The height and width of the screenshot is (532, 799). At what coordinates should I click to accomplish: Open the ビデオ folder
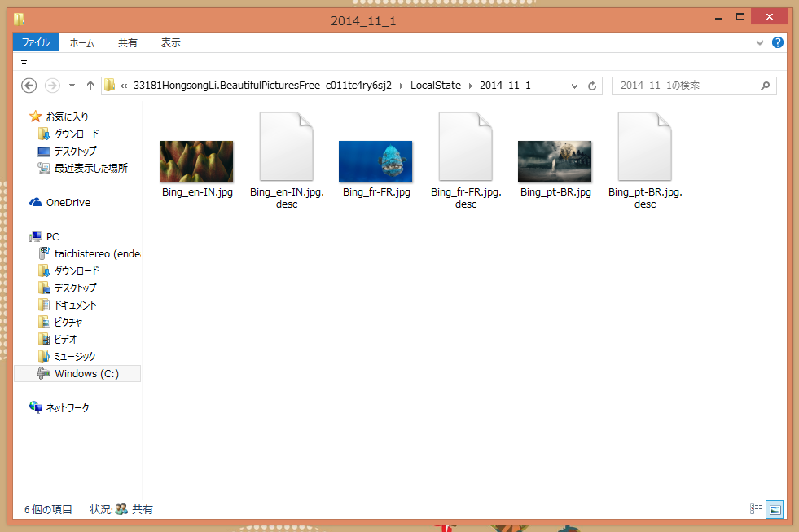(57, 340)
